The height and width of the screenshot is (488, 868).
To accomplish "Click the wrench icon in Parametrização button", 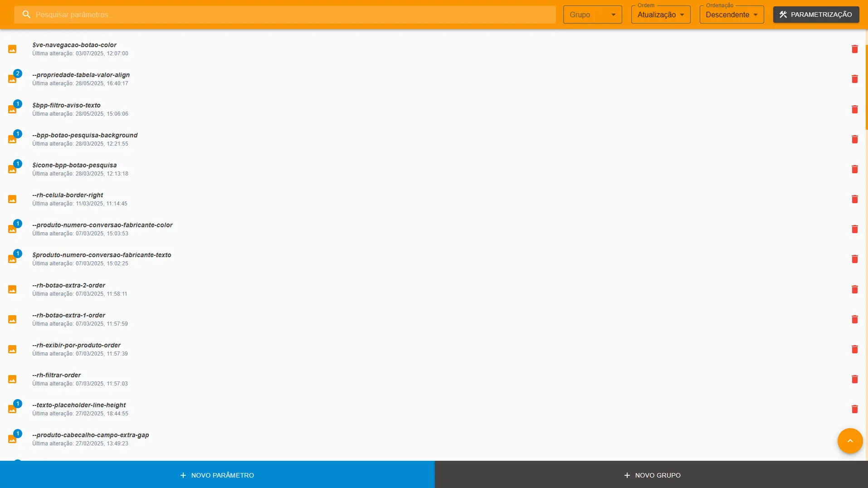I will [x=783, y=14].
